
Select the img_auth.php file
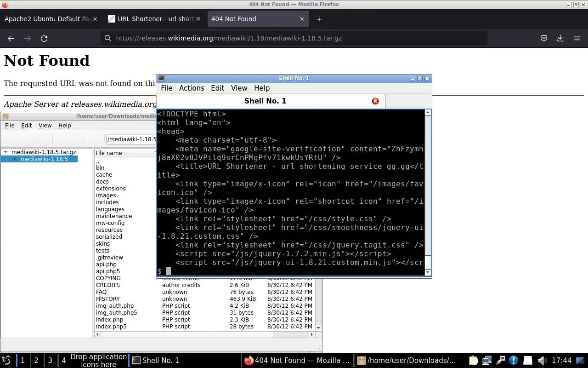(115, 306)
